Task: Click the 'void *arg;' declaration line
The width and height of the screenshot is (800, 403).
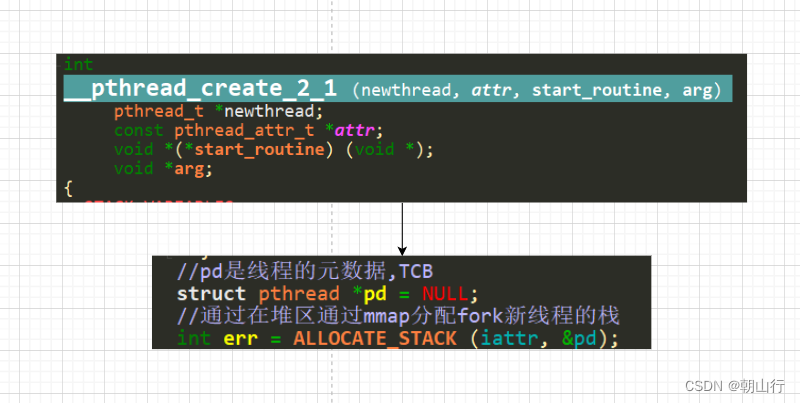Action: click(x=163, y=169)
